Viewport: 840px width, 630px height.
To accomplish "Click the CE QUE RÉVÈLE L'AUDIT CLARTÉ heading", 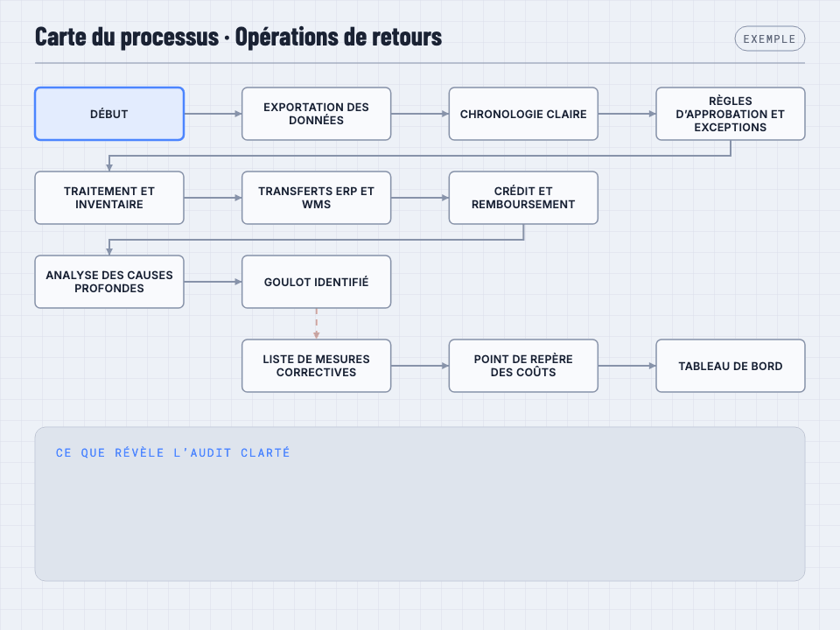I will click(172, 452).
